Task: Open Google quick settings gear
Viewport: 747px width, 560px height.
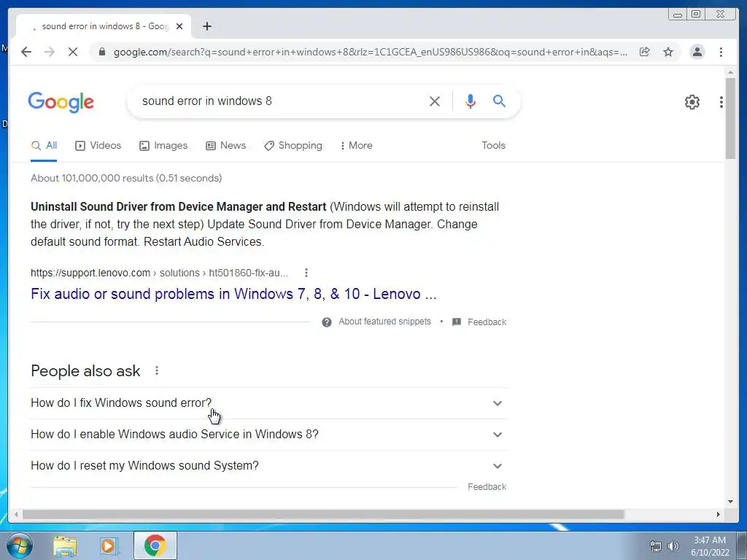Action: 692,102
